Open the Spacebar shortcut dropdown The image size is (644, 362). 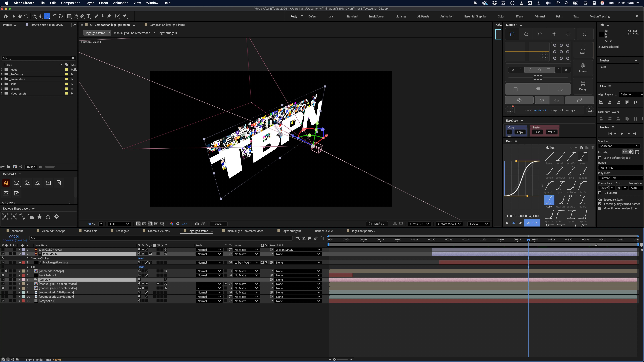pos(619,146)
